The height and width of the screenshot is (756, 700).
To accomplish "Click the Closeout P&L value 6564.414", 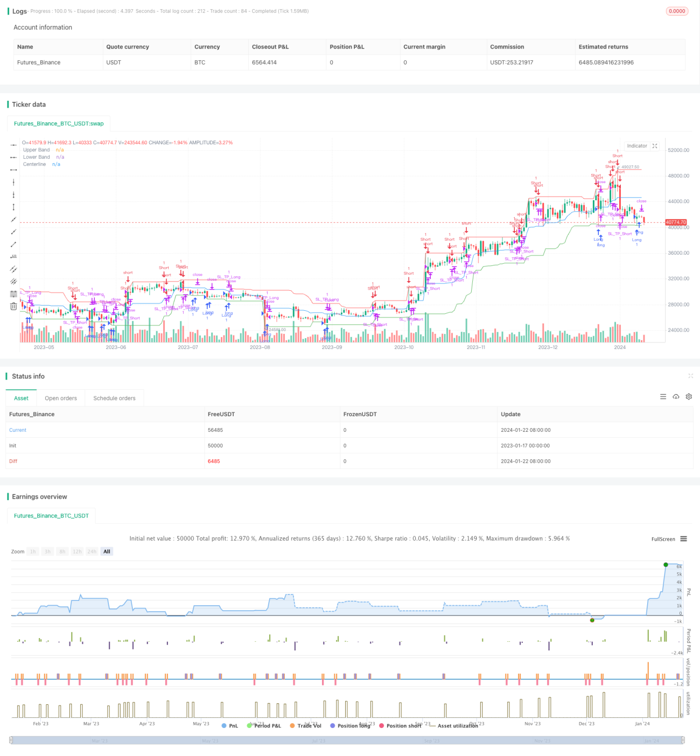I will pos(264,62).
